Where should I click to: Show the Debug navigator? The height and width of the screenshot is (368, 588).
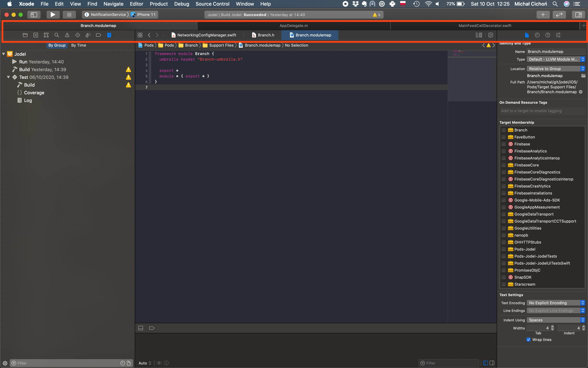coord(88,35)
